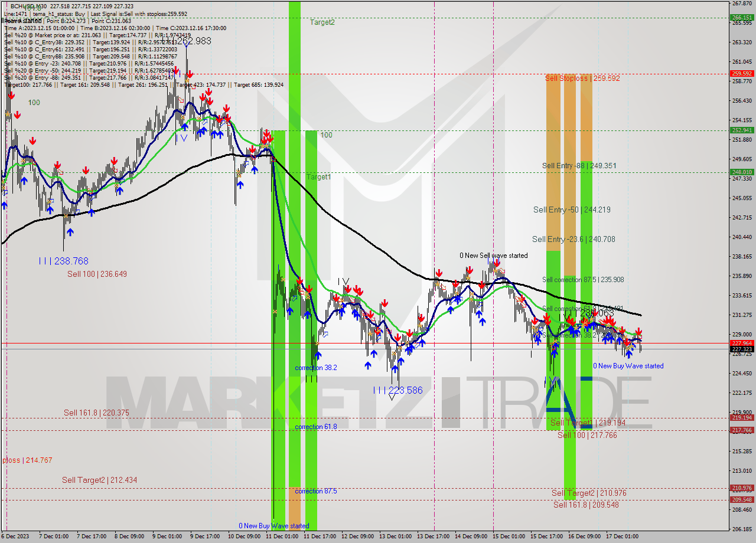756x543 pixels.
Task: Click the black 227.323 current price tag
Action: point(742,349)
